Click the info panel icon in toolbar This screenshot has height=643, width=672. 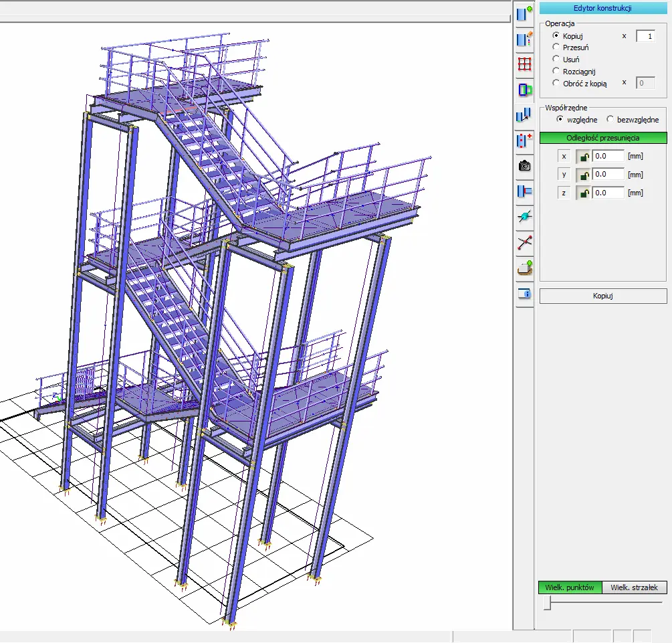tap(524, 294)
